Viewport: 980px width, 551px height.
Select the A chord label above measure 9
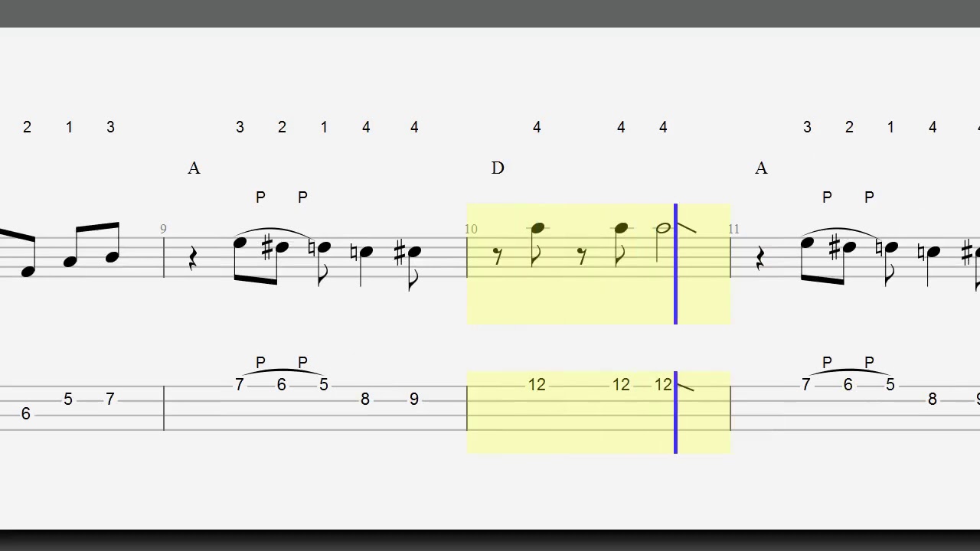tap(194, 168)
